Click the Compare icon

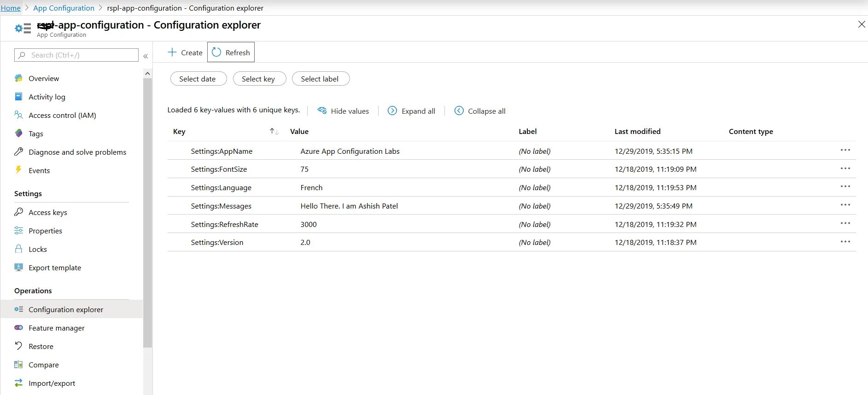pos(18,365)
